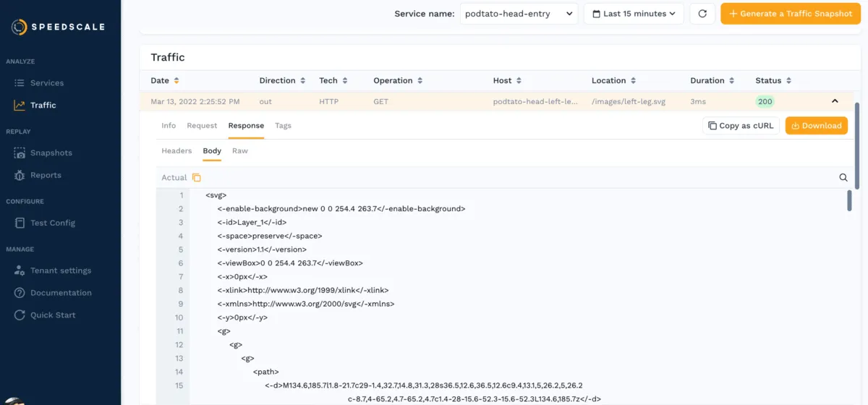The width and height of the screenshot is (868, 405).
Task: Open the Service name dropdown
Action: click(519, 14)
